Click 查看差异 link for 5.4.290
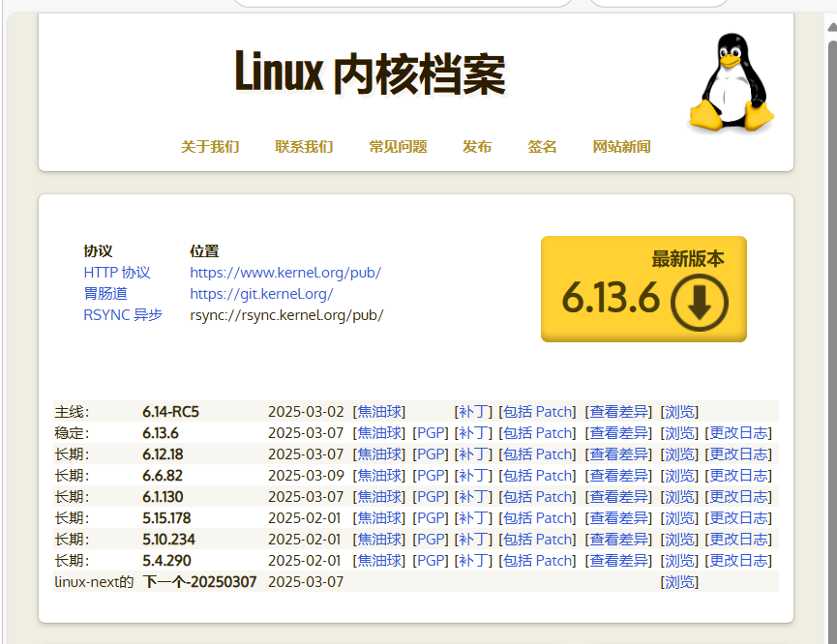837x644 pixels. [x=618, y=561]
